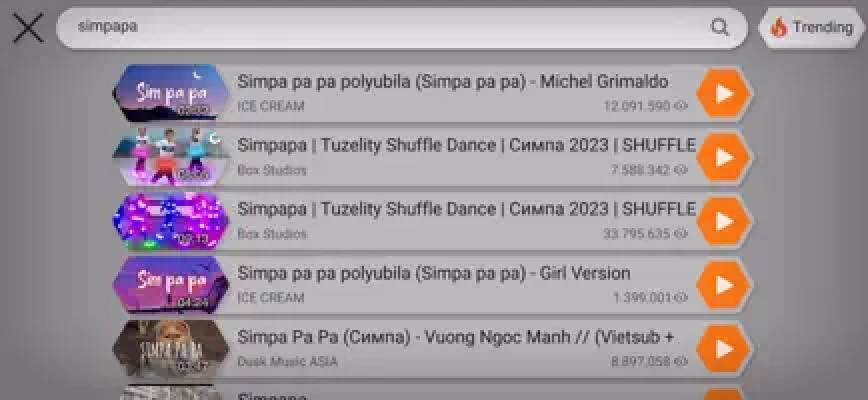Close the search screen with X icon
868x400 pixels.
point(28,28)
